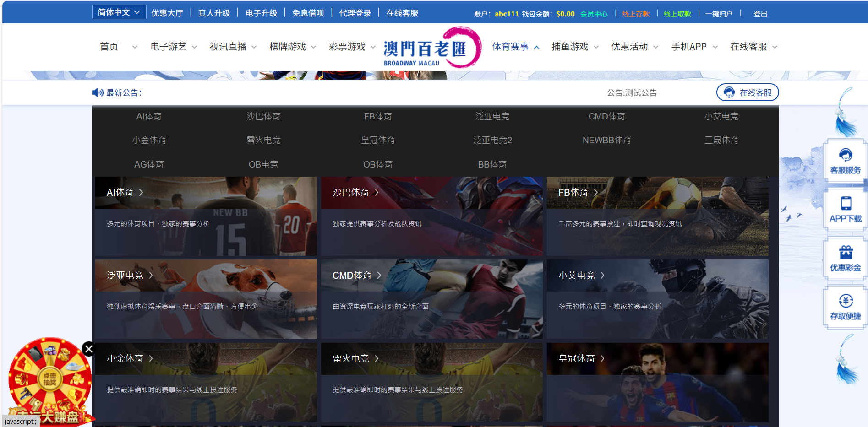
Task: Select 雷火电竞 in the sports submenu
Action: (263, 140)
